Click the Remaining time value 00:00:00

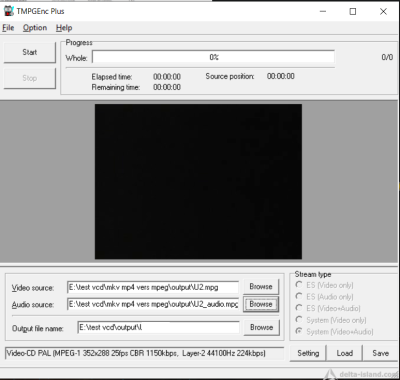(167, 87)
